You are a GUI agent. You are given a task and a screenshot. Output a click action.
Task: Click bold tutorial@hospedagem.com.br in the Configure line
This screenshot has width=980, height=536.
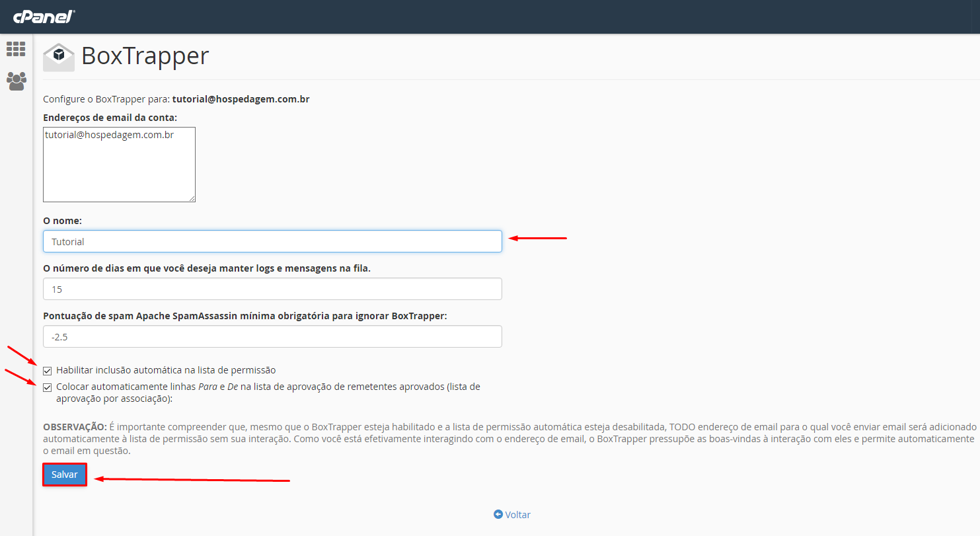tap(241, 99)
